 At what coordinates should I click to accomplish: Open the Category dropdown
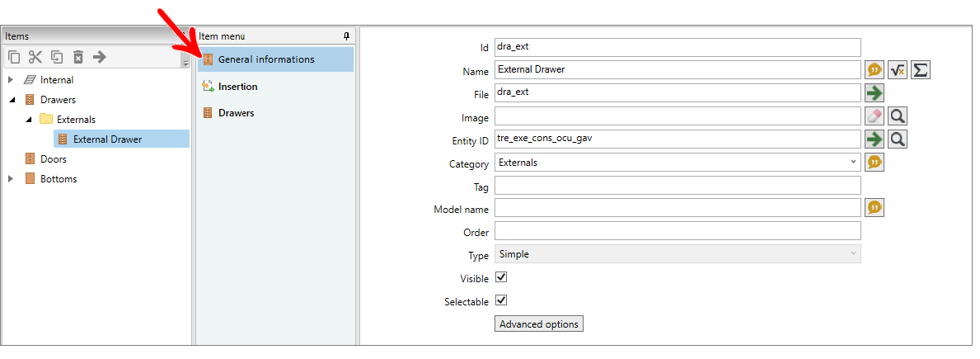point(678,162)
